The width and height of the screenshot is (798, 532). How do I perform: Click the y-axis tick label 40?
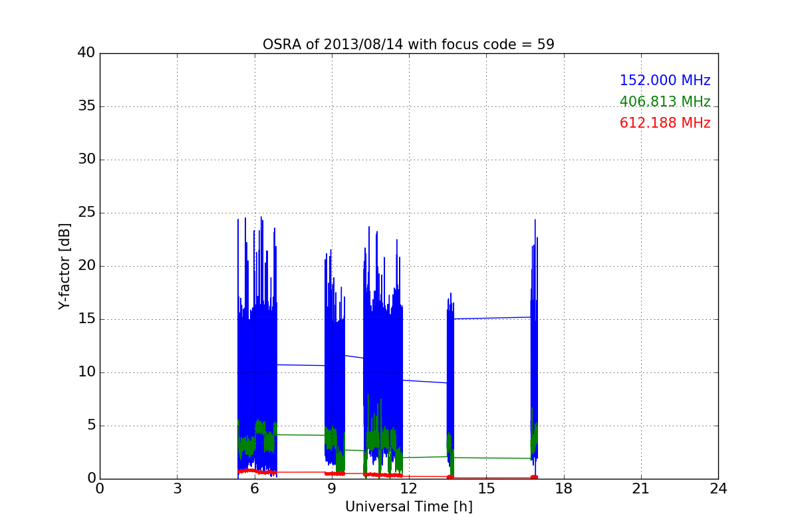(86, 53)
